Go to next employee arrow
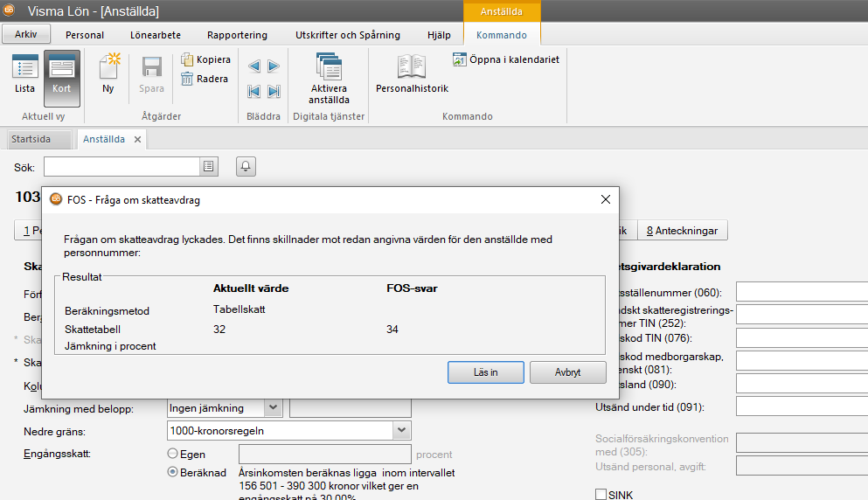This screenshot has height=500, width=868. (x=274, y=66)
